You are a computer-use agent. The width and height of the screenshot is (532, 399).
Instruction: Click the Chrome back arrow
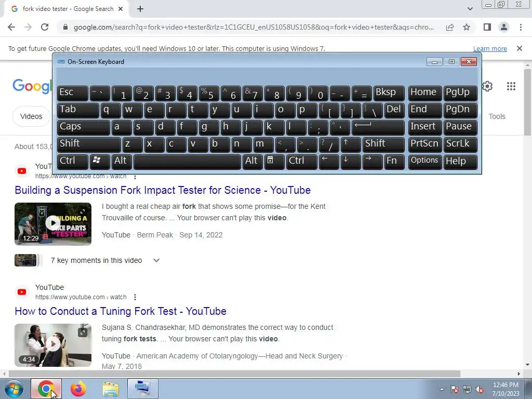tap(11, 27)
